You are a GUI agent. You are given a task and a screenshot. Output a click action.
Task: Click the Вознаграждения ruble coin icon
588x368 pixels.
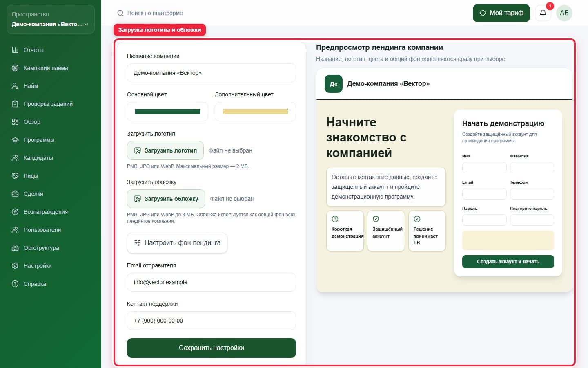pyautogui.click(x=15, y=212)
